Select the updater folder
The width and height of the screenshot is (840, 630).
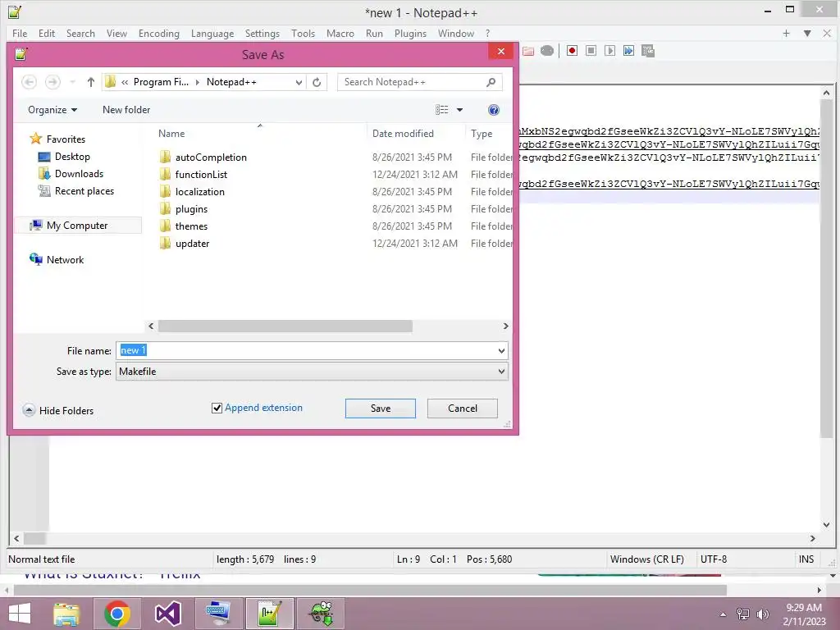pyautogui.click(x=192, y=243)
